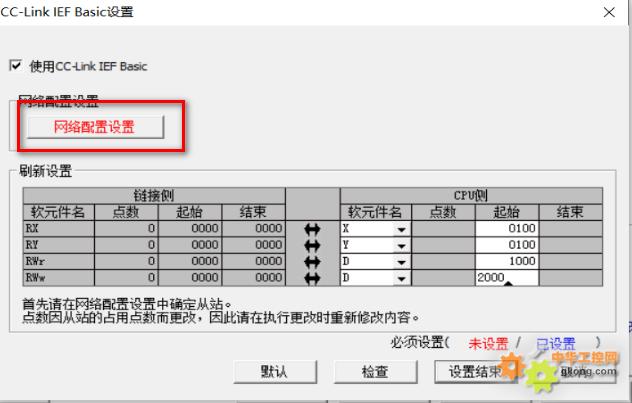The image size is (632, 403).
Task: Click the blue 已设置 legend text
Action: point(555,344)
